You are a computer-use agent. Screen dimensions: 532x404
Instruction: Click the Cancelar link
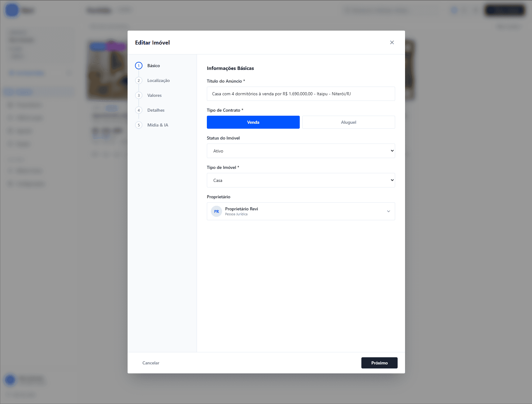pyautogui.click(x=150, y=363)
